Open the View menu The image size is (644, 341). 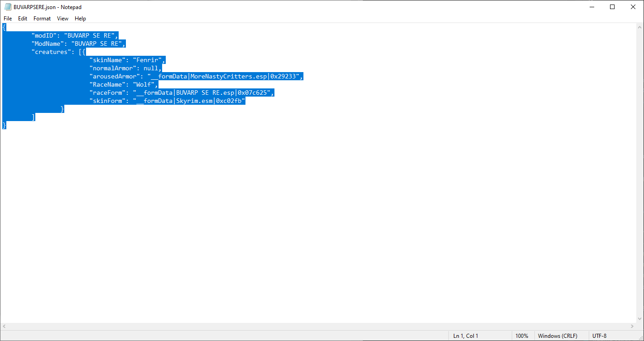coord(62,19)
